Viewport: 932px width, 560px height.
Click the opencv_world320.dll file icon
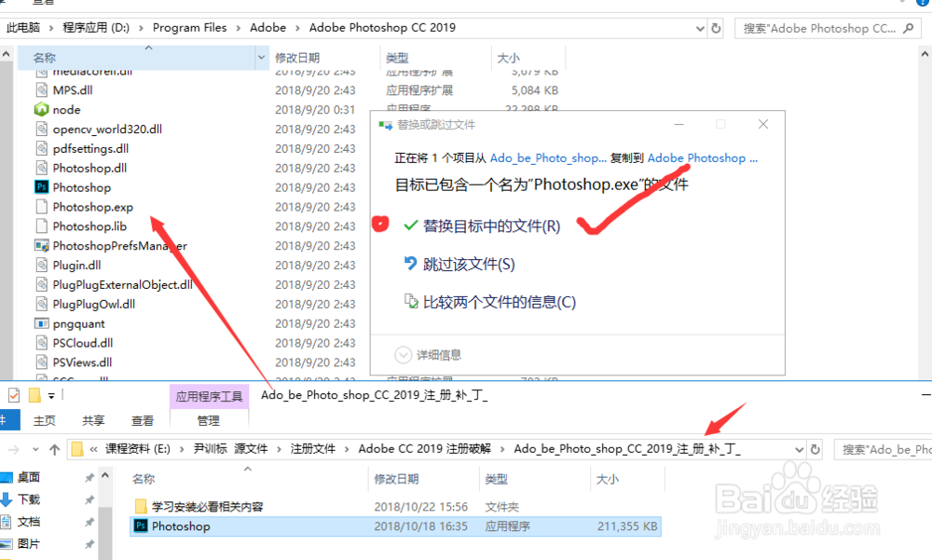pyautogui.click(x=41, y=129)
